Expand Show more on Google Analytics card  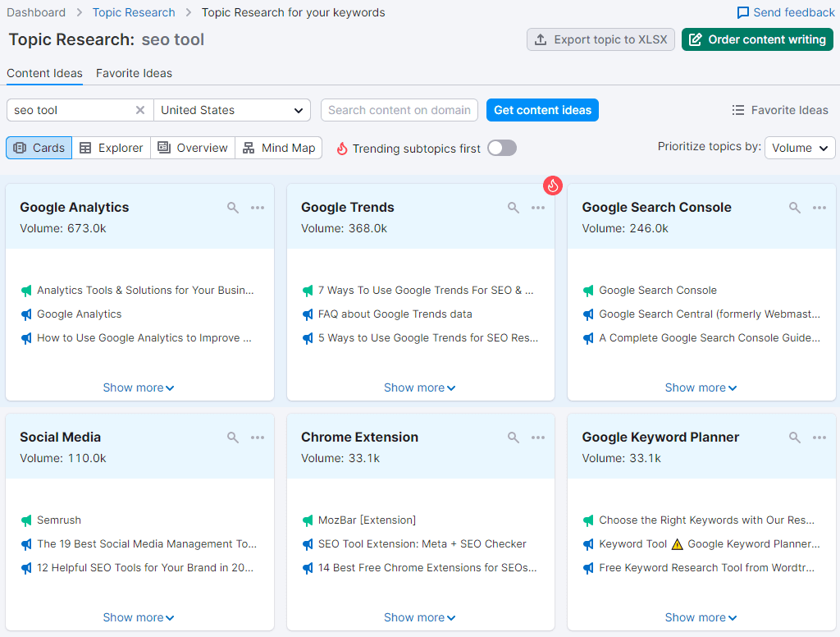[x=139, y=387]
